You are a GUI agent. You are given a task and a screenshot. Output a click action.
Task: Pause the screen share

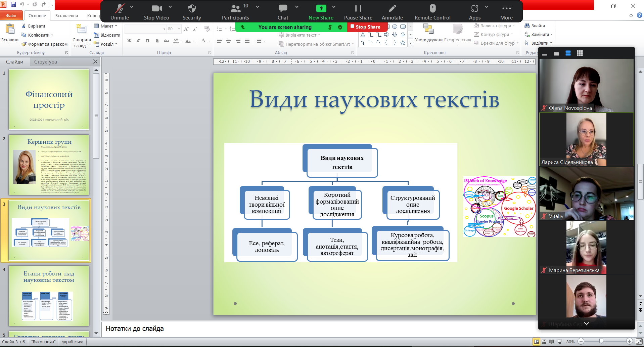358,12
